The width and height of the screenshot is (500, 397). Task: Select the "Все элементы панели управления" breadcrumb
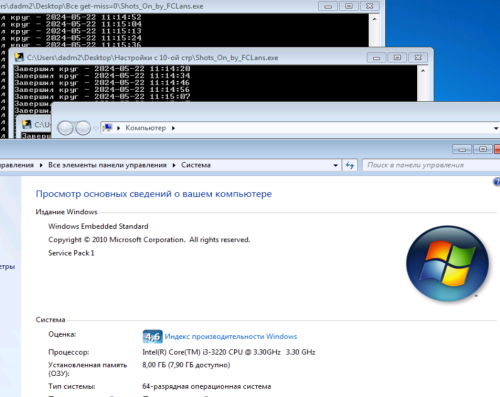107,165
